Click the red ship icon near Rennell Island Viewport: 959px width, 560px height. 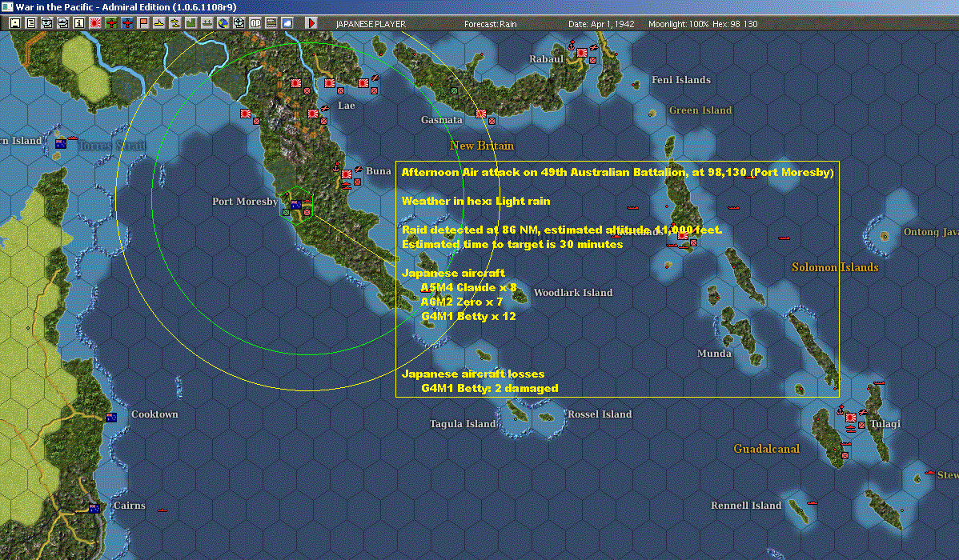point(813,503)
